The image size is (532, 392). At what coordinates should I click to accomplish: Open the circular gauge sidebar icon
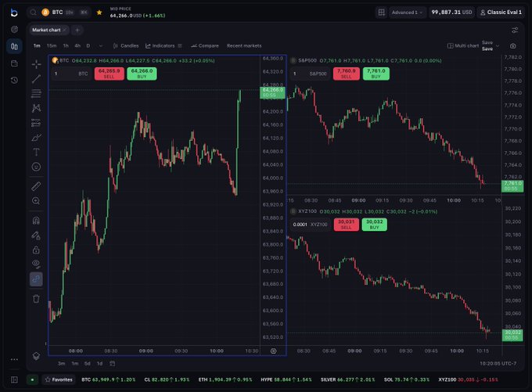14,30
